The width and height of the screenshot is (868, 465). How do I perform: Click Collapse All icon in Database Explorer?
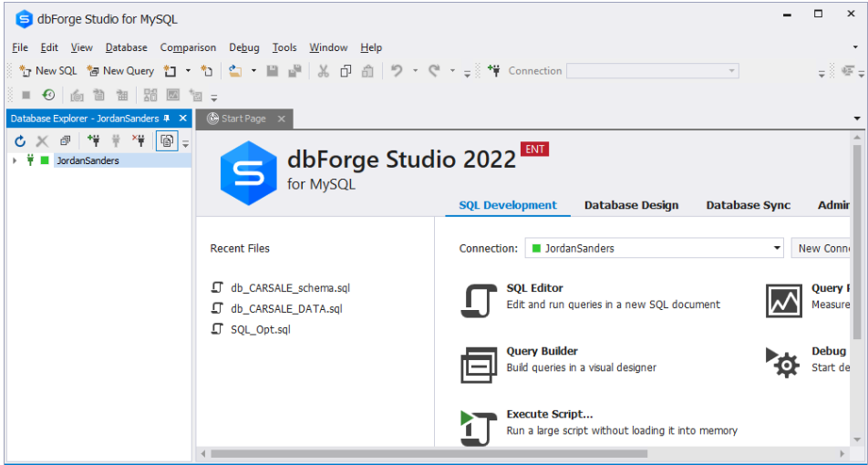(x=65, y=141)
